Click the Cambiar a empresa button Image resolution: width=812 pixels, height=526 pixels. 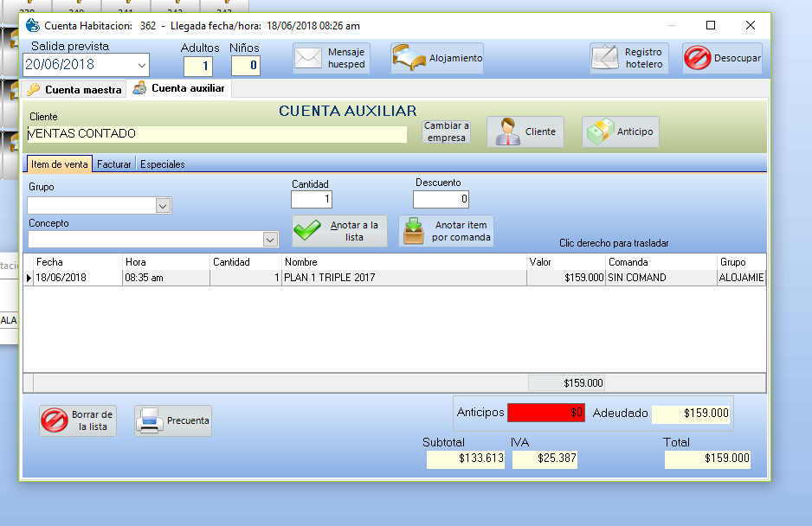[x=446, y=131]
